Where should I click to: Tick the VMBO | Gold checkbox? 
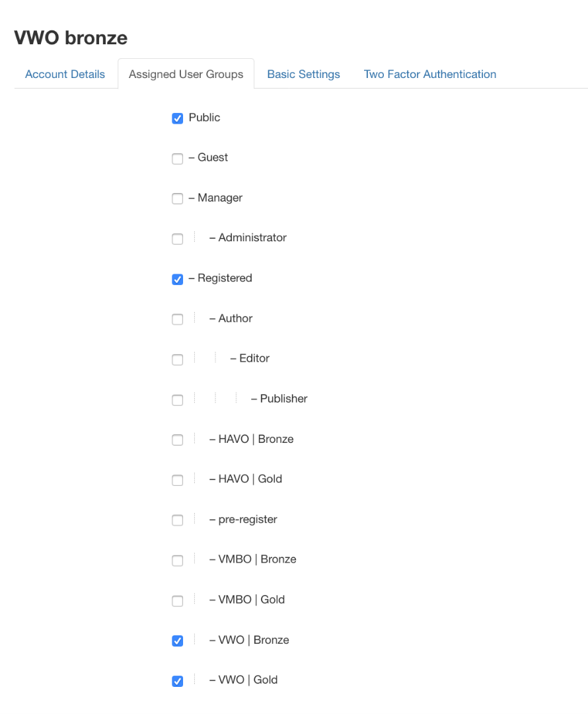177,601
